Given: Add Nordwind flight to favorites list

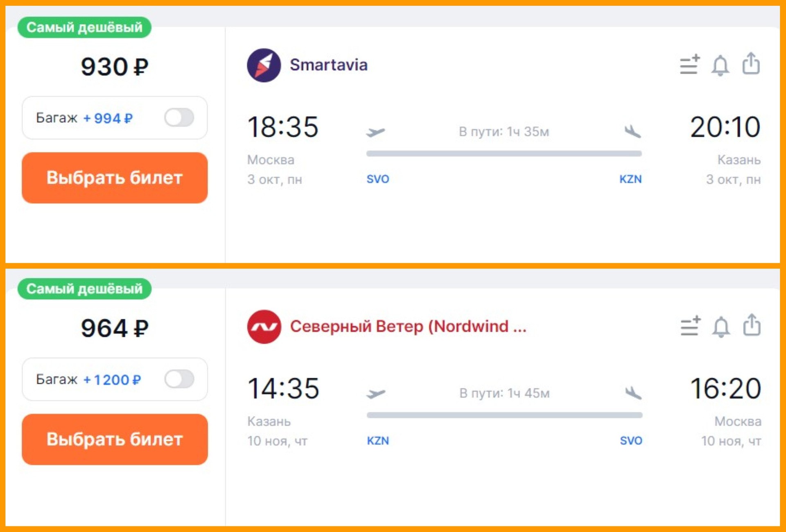Looking at the screenshot, I should 690,327.
